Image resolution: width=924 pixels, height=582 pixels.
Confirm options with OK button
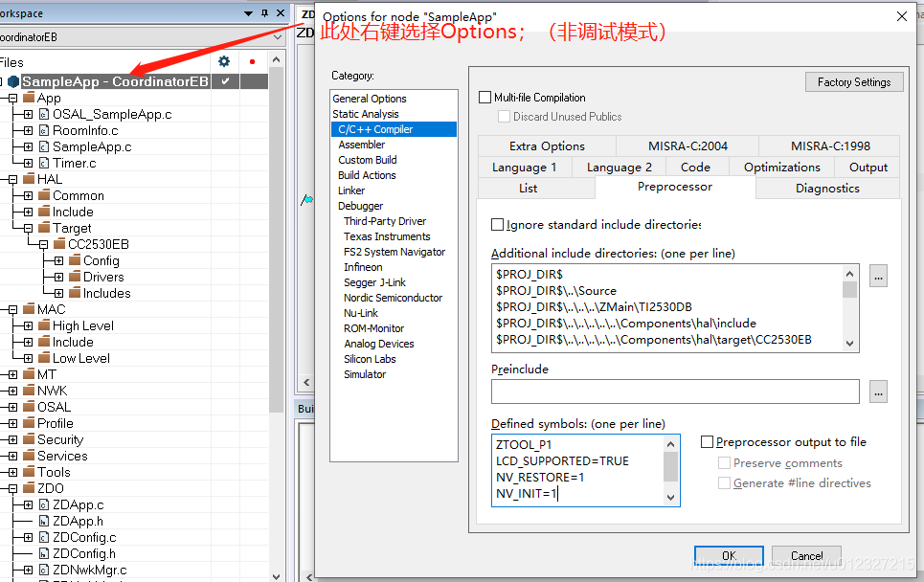pyautogui.click(x=729, y=555)
